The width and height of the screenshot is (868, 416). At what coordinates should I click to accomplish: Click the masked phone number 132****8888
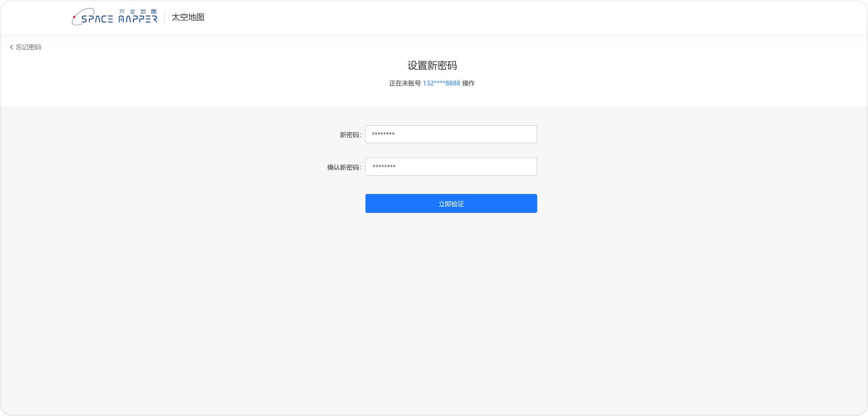click(x=441, y=83)
